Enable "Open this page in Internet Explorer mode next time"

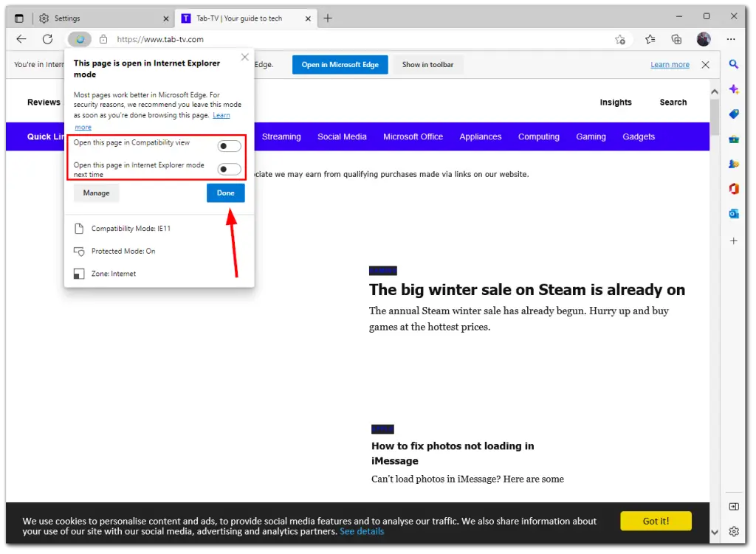(229, 168)
